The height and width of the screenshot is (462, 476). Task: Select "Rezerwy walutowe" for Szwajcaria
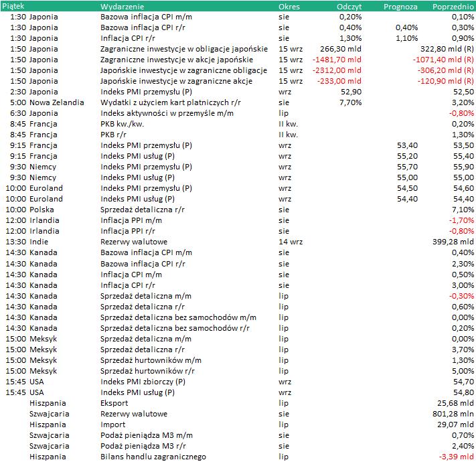pos(134,414)
